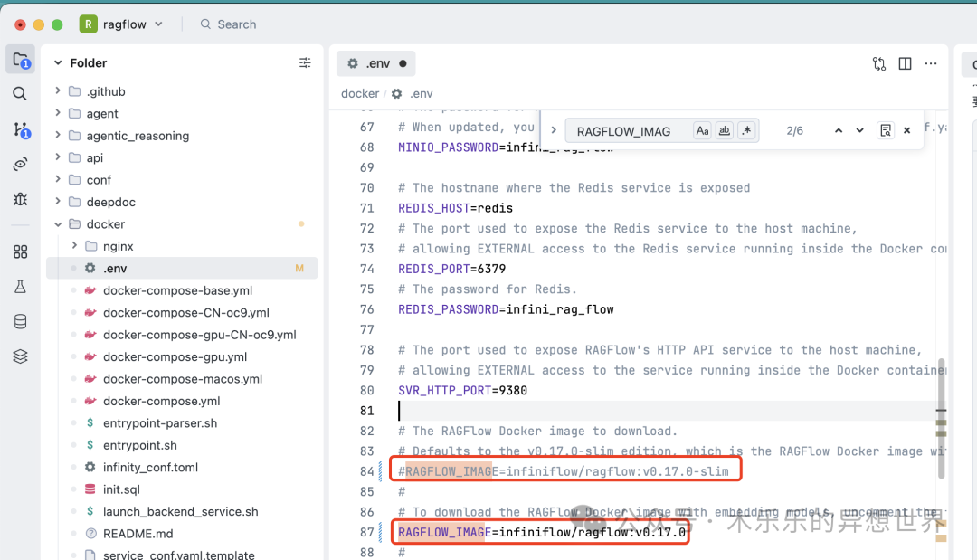Image resolution: width=977 pixels, height=560 pixels.
Task: Open docker-compose-base.yml file
Action: click(x=177, y=290)
